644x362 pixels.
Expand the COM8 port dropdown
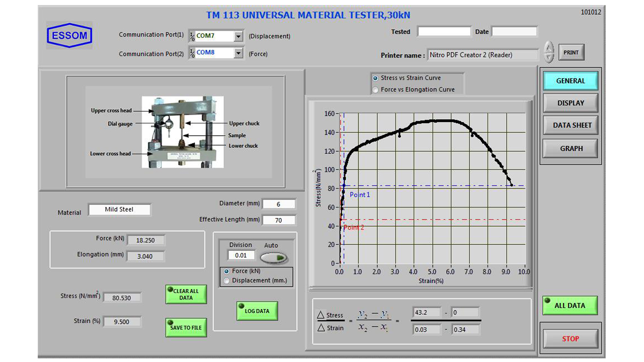point(238,53)
